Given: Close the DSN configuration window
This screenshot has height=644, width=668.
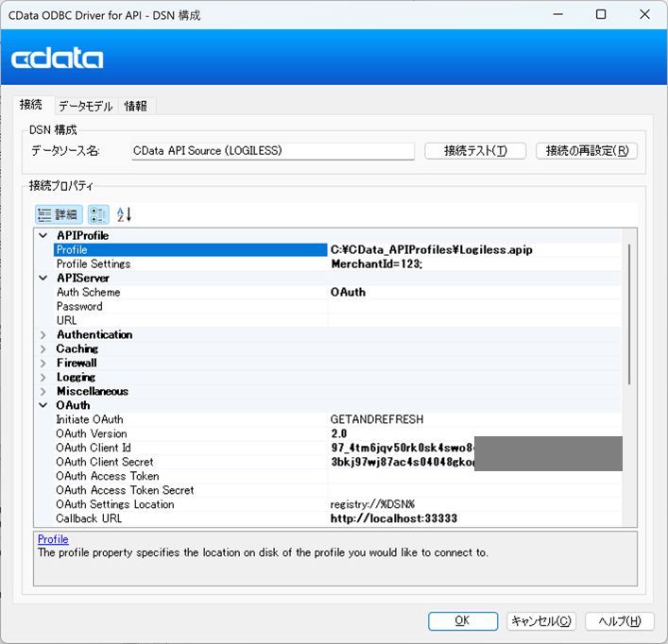Looking at the screenshot, I should coord(645,14).
